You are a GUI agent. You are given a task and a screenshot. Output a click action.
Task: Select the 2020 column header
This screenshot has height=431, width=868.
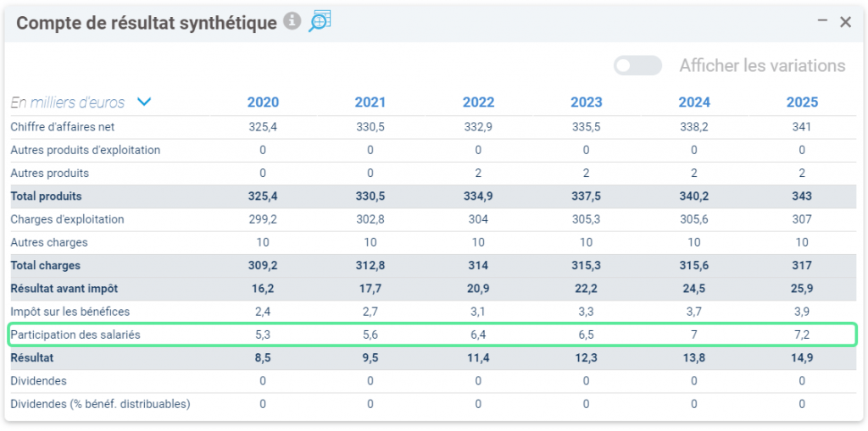tap(263, 102)
